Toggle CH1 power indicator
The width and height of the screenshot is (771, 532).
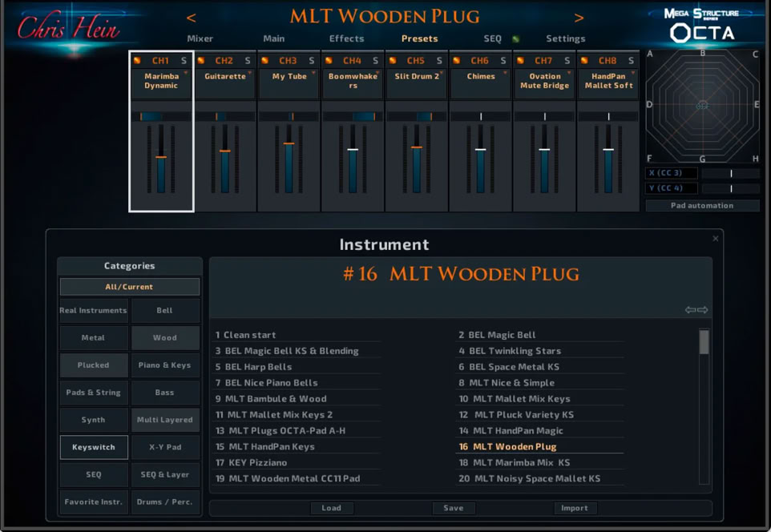(x=138, y=60)
